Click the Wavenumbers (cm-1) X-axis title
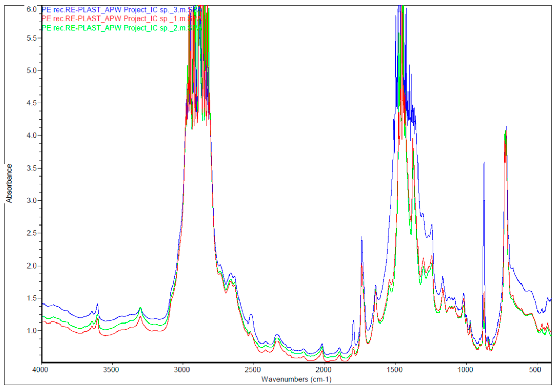Image resolution: width=558 pixels, height=392 pixels. click(296, 379)
